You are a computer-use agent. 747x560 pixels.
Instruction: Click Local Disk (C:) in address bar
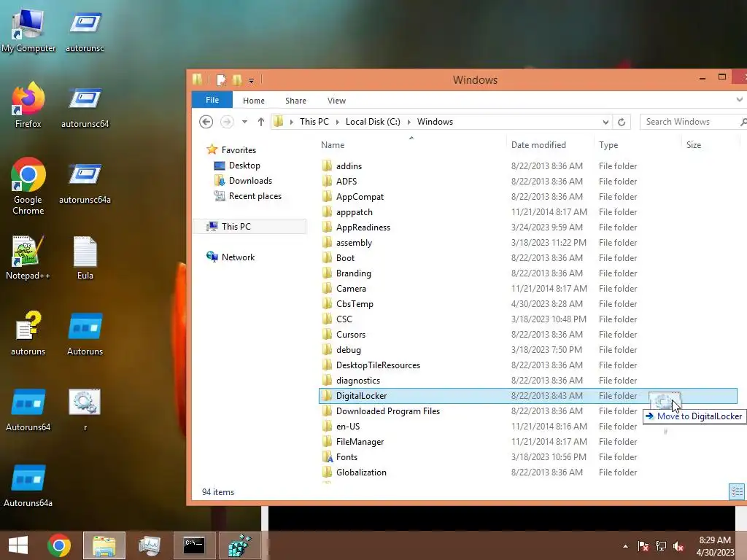[x=373, y=122]
